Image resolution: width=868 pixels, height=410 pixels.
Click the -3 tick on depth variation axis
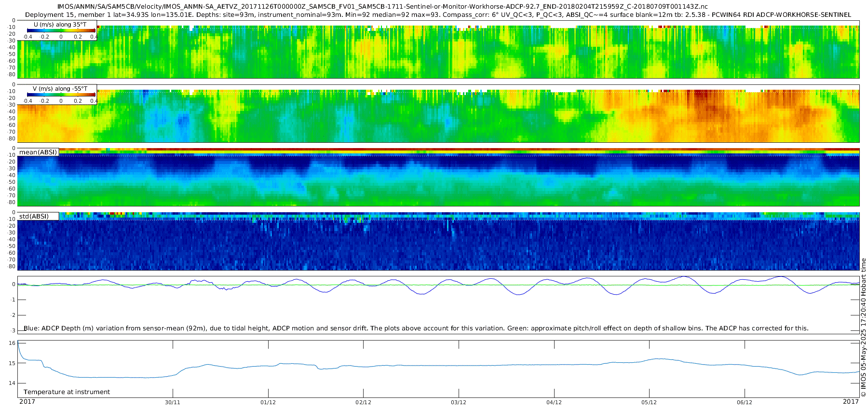point(12,331)
